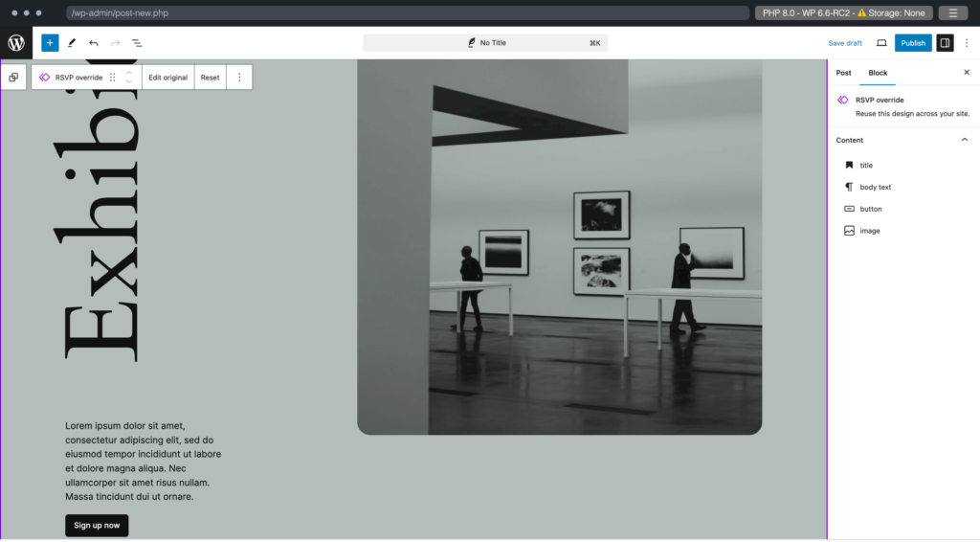Click the Undo arrow

pos(94,43)
